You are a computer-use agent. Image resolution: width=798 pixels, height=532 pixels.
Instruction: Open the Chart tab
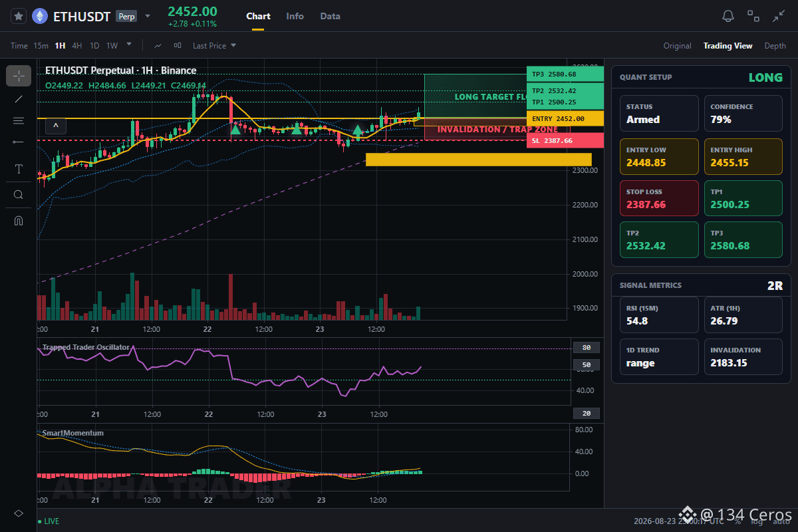258,16
